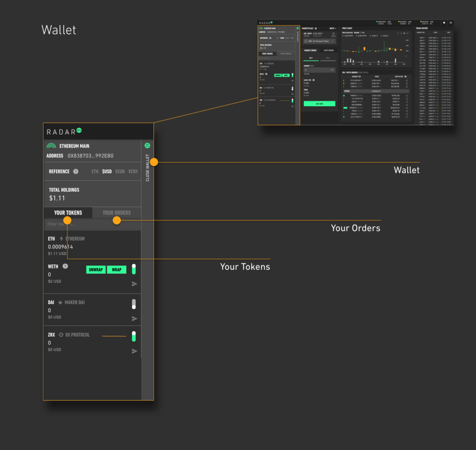Select €EUR as reference currency
The width and height of the screenshot is (476, 450).
120,172
